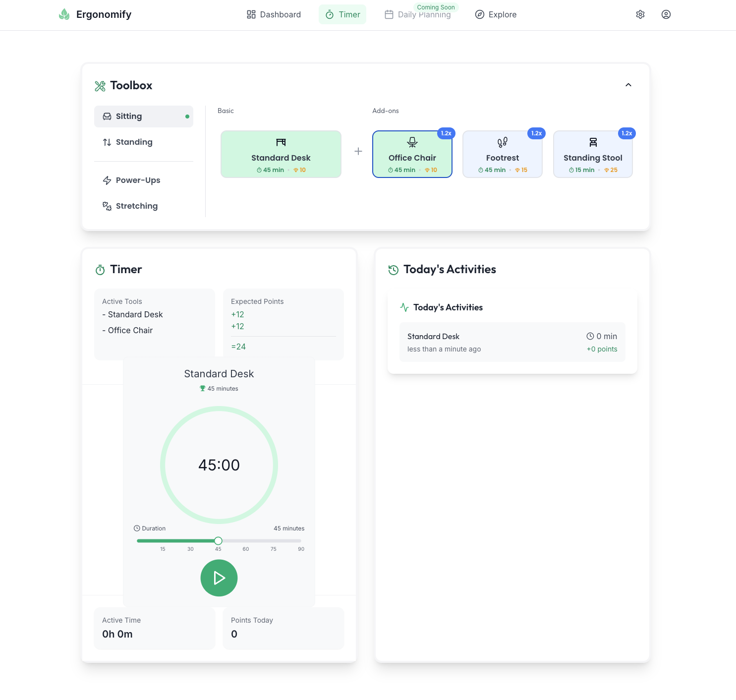
Task: Toggle the Footrest add-on
Action: point(502,154)
